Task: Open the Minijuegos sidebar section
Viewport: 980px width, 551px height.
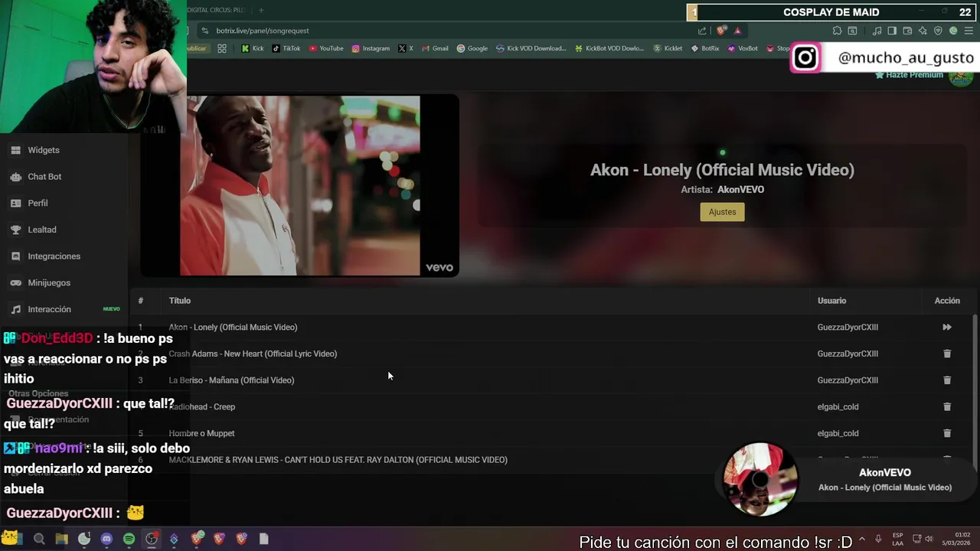Action: [49, 282]
